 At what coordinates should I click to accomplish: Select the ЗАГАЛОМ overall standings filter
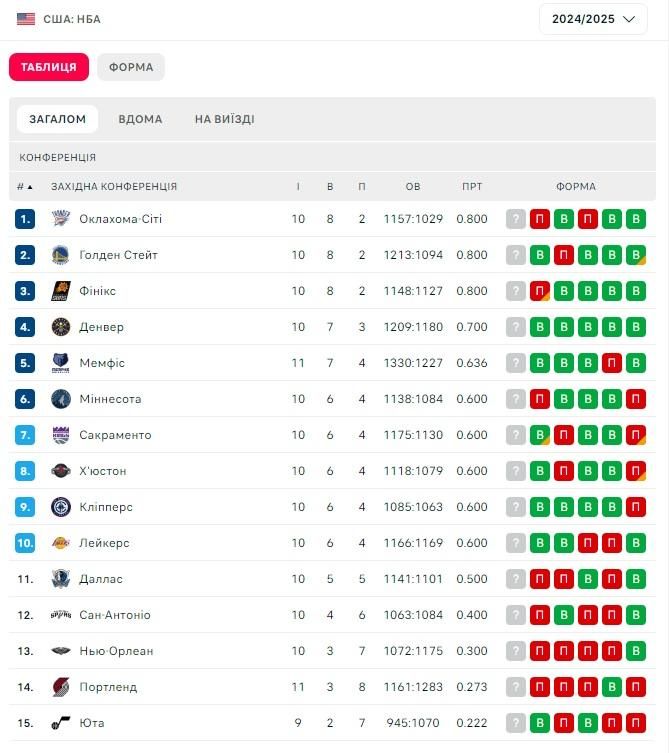57,119
